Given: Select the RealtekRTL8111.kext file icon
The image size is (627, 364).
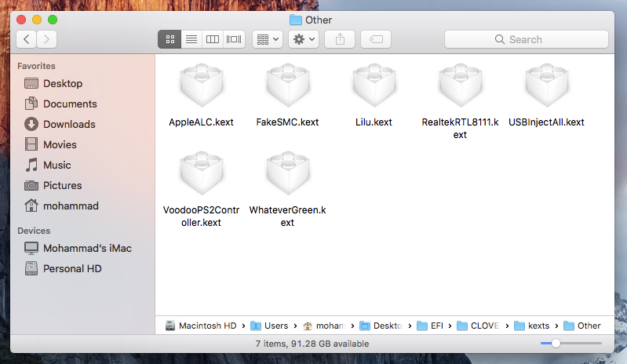Looking at the screenshot, I should [x=461, y=86].
